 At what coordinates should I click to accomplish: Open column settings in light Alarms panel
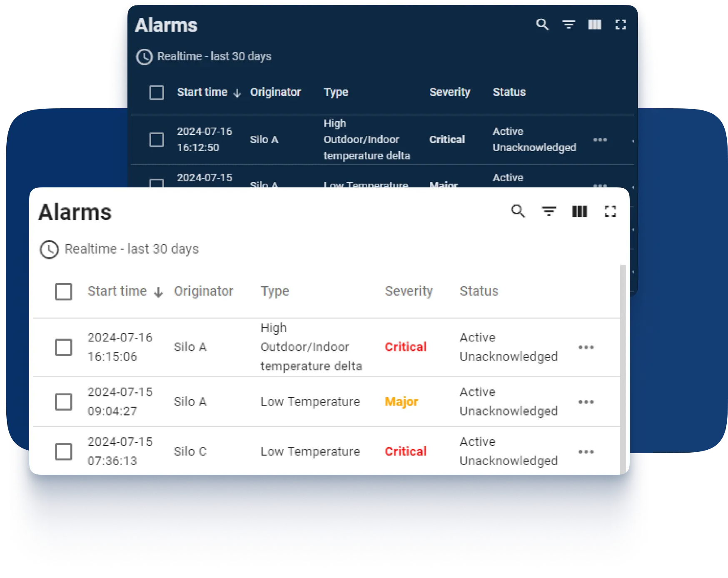(x=579, y=212)
